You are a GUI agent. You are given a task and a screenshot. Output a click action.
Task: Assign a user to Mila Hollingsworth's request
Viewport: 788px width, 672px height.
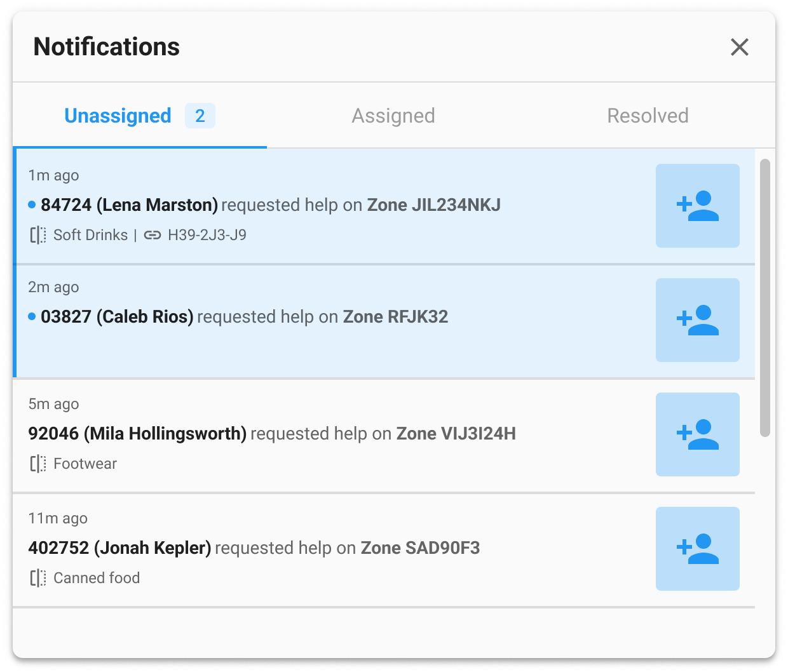[x=697, y=434]
